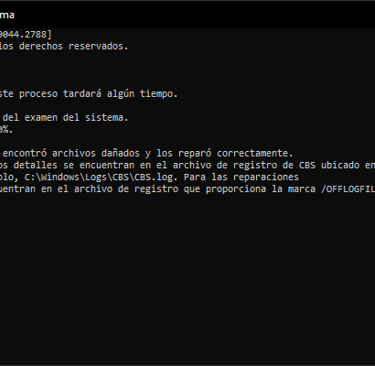Click the percent sign progress text
This screenshot has width=375, height=366.
6,129
